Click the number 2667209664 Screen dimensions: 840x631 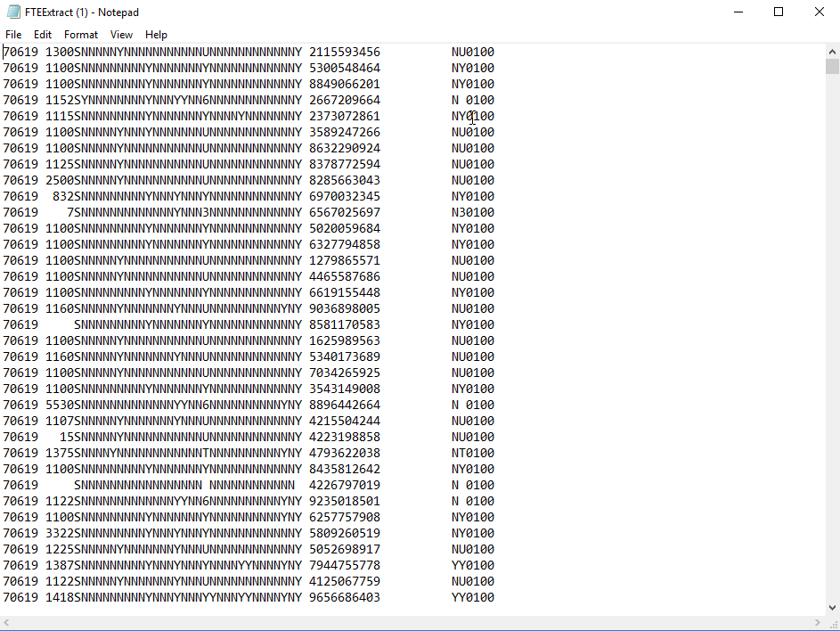point(345,100)
